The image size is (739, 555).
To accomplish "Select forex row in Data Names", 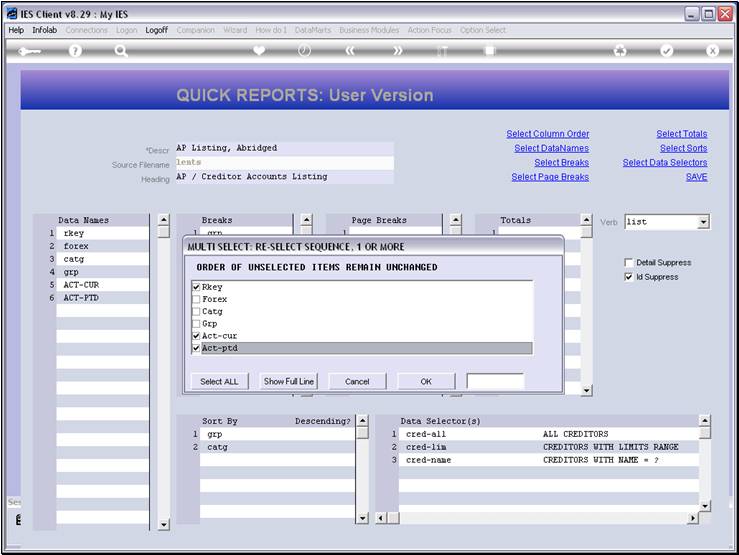I will click(102, 246).
